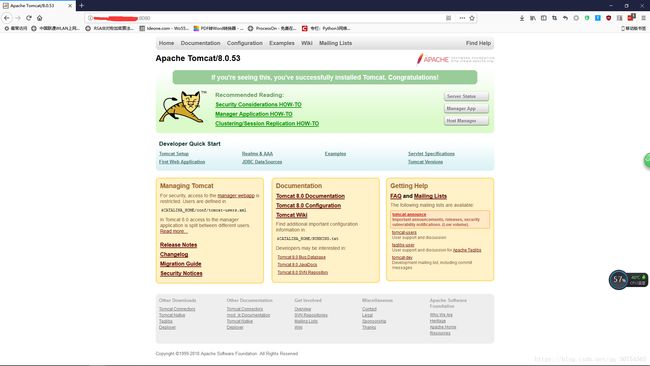Close the Apache Tomcat/8.0.53 tab
This screenshot has height=366, width=650.
click(70, 6)
